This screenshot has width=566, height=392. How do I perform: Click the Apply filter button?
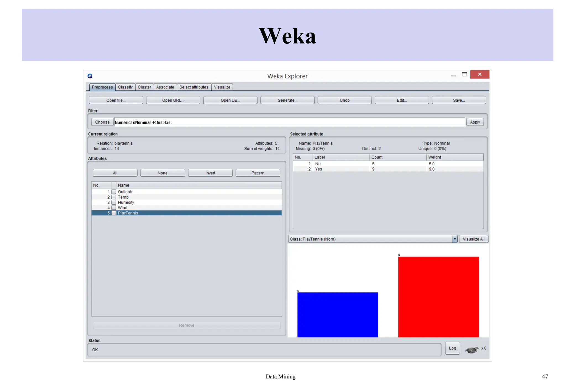pos(475,122)
